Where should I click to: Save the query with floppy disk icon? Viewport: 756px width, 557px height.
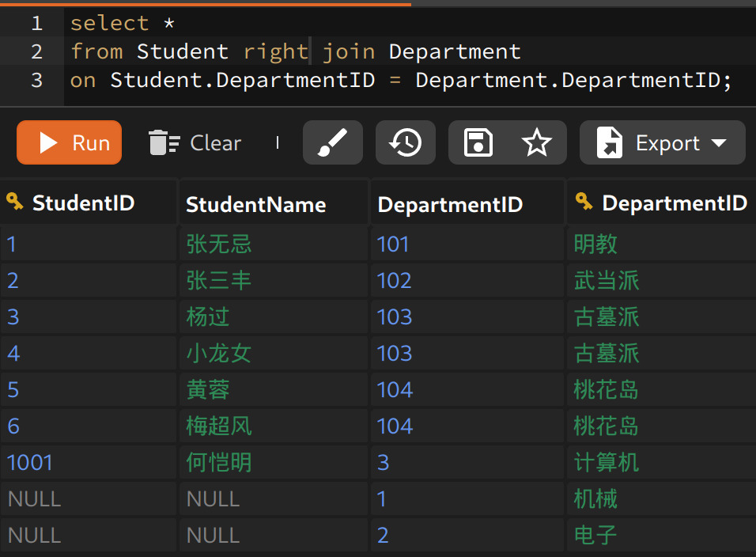(478, 143)
